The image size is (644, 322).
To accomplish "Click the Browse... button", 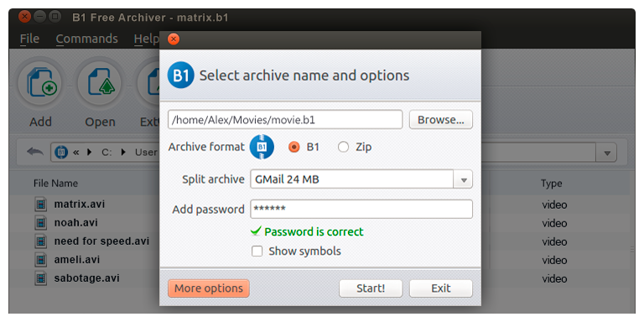I will coord(441,120).
